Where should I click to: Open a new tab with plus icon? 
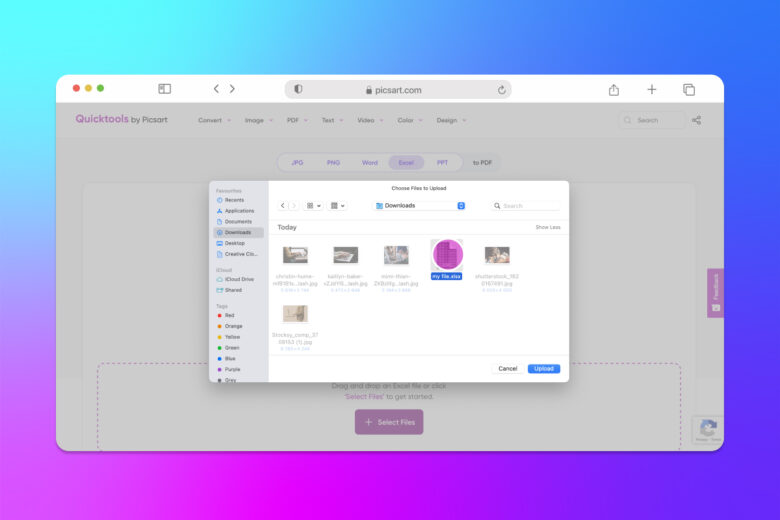652,90
